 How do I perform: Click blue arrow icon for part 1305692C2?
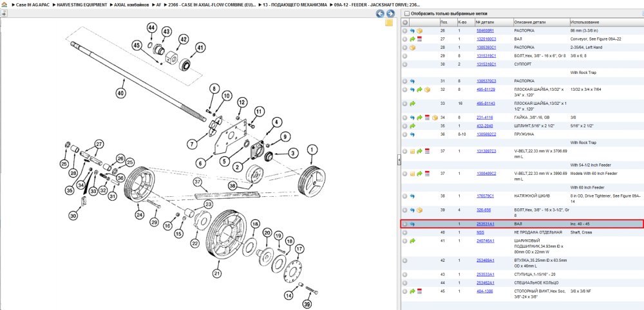coord(412,134)
